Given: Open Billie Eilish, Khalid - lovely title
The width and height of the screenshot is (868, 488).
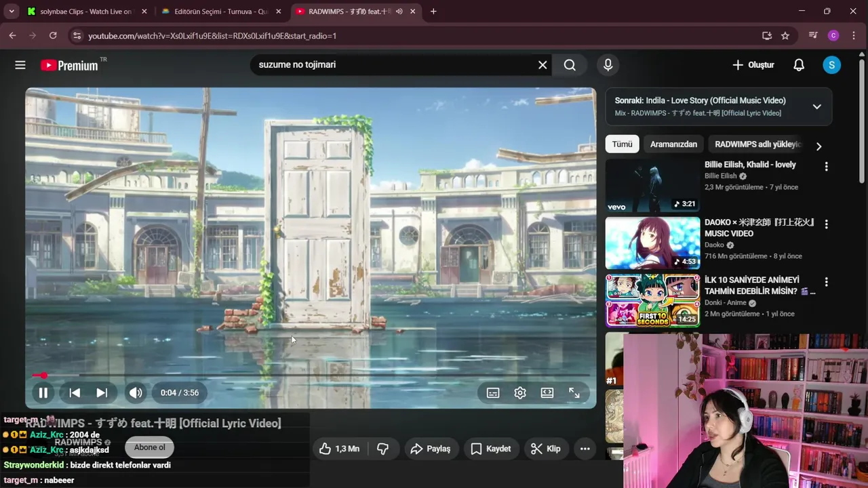Looking at the screenshot, I should point(750,165).
